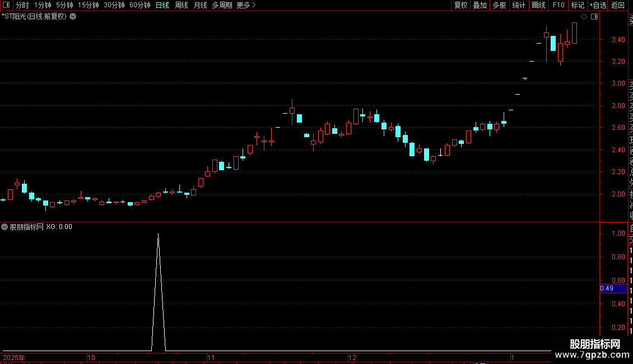This screenshot has width=633, height=364.
Task: Click the panel layout icon at top-left
Action: click(6, 5)
